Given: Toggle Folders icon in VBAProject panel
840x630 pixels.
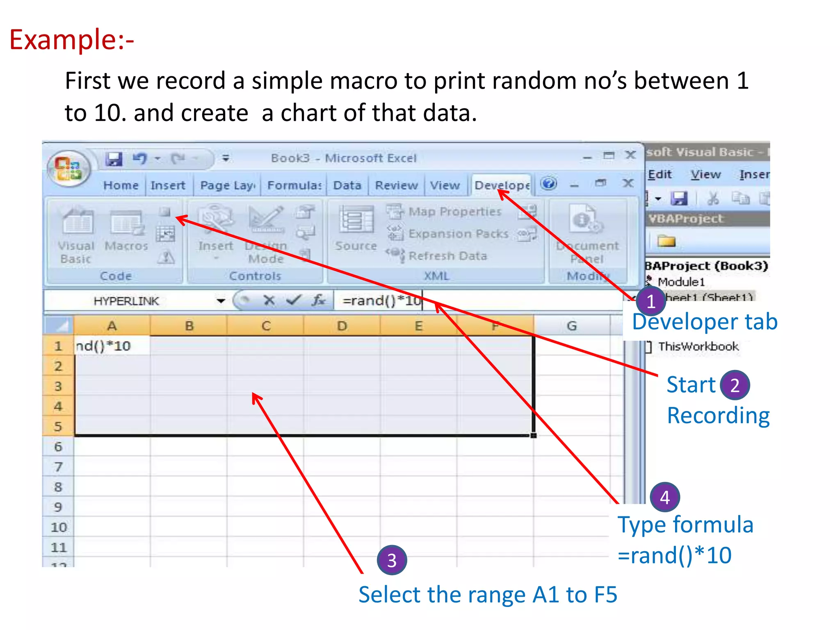Looking at the screenshot, I should [667, 241].
